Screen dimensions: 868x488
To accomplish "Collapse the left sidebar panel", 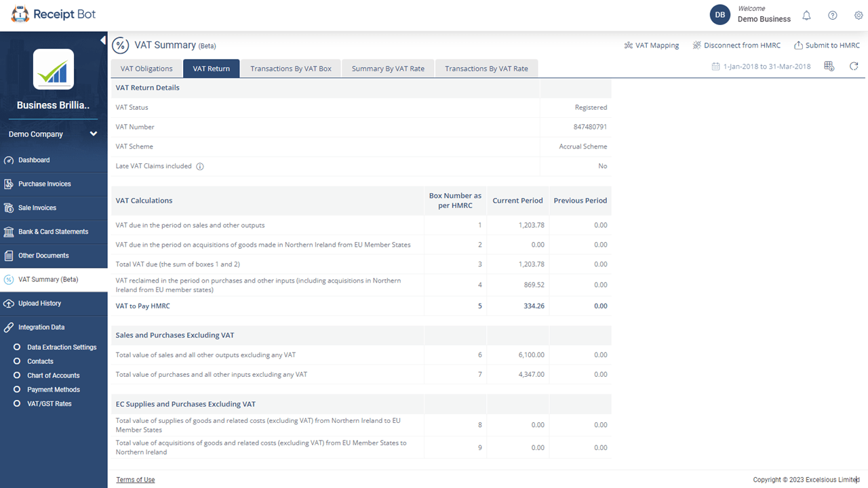I will [102, 40].
